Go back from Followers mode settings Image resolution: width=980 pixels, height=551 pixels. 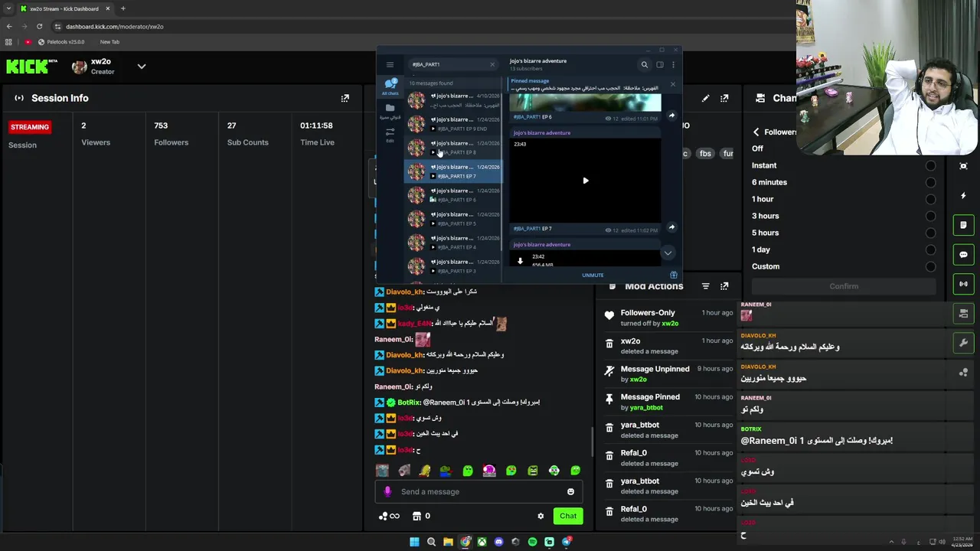pyautogui.click(x=756, y=132)
